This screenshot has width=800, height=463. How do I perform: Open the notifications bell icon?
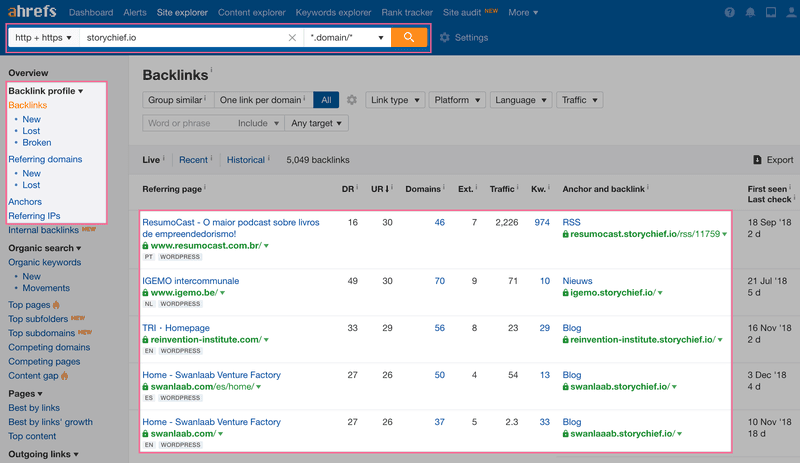point(750,12)
